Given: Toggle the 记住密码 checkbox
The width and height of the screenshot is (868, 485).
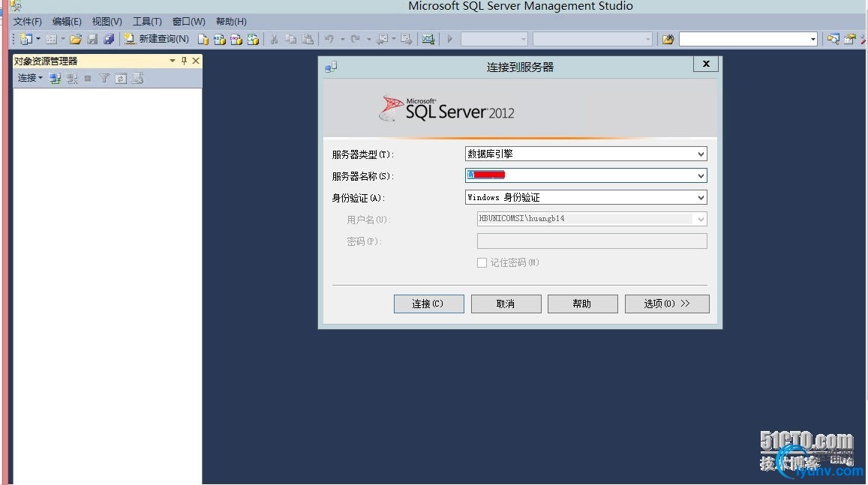Looking at the screenshot, I should point(482,262).
